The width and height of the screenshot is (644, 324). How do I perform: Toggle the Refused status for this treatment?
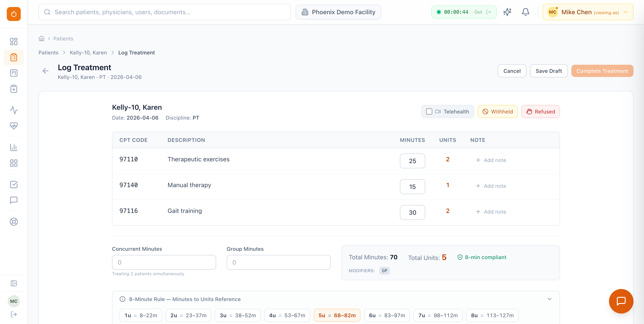click(541, 111)
